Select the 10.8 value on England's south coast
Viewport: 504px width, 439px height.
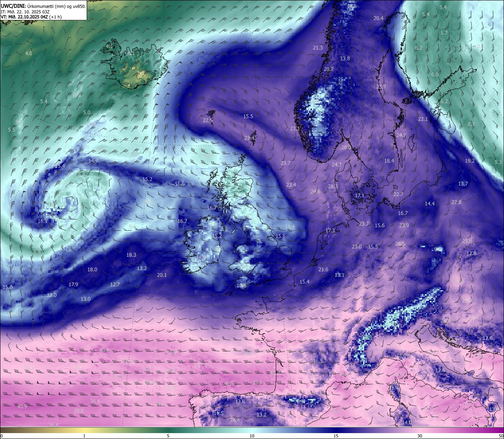(x=241, y=286)
